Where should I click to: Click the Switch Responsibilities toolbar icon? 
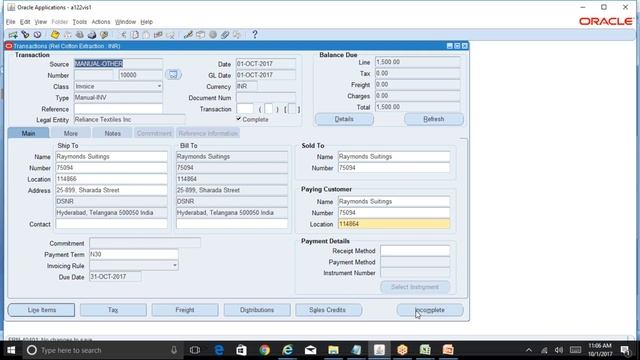(80, 35)
